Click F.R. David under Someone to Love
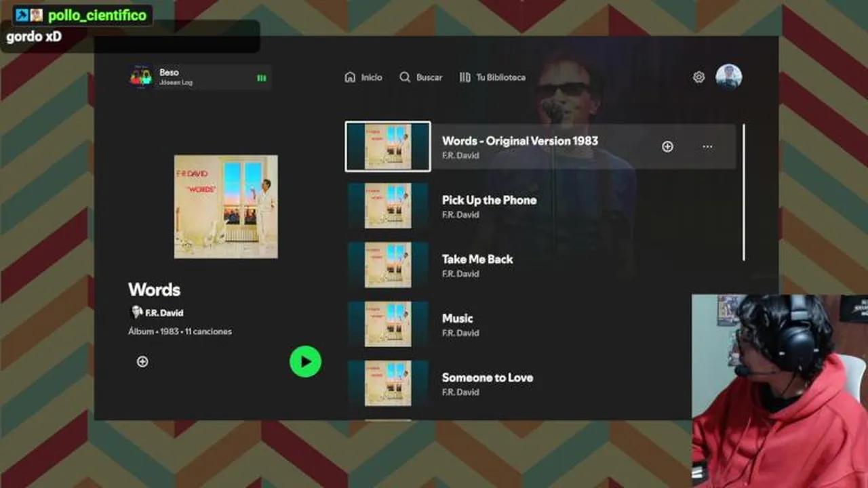 460,392
